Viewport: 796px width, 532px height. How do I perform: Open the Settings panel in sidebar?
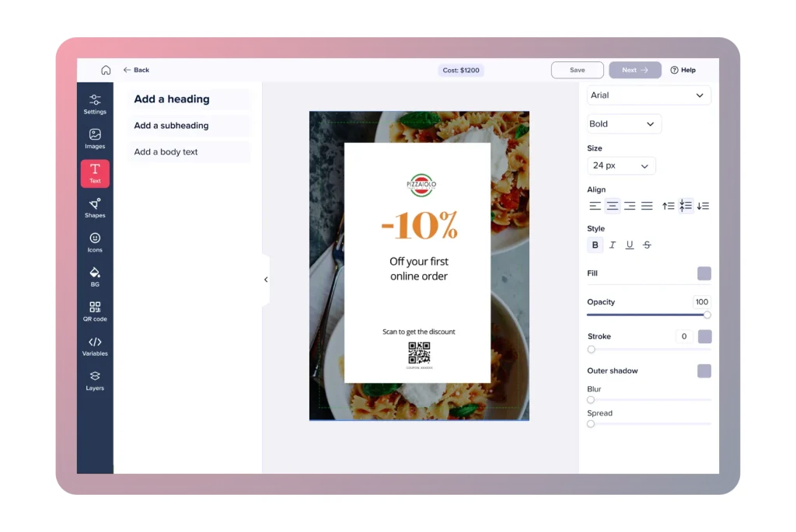click(95, 104)
